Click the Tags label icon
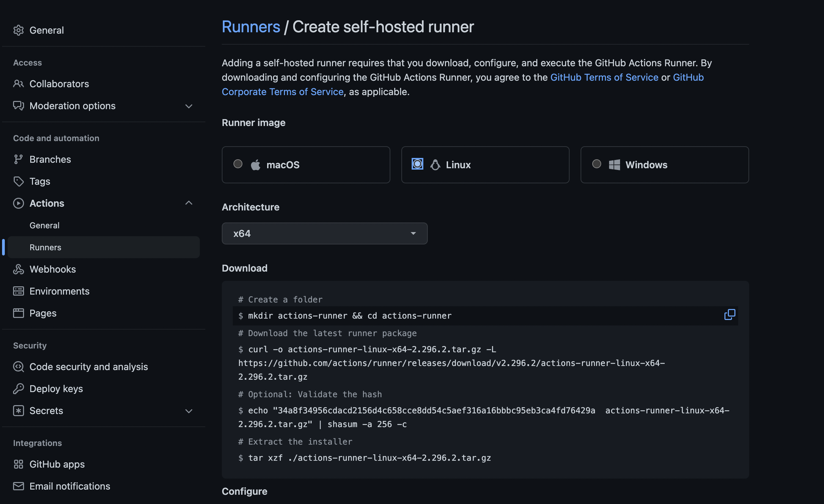 pyautogui.click(x=19, y=181)
